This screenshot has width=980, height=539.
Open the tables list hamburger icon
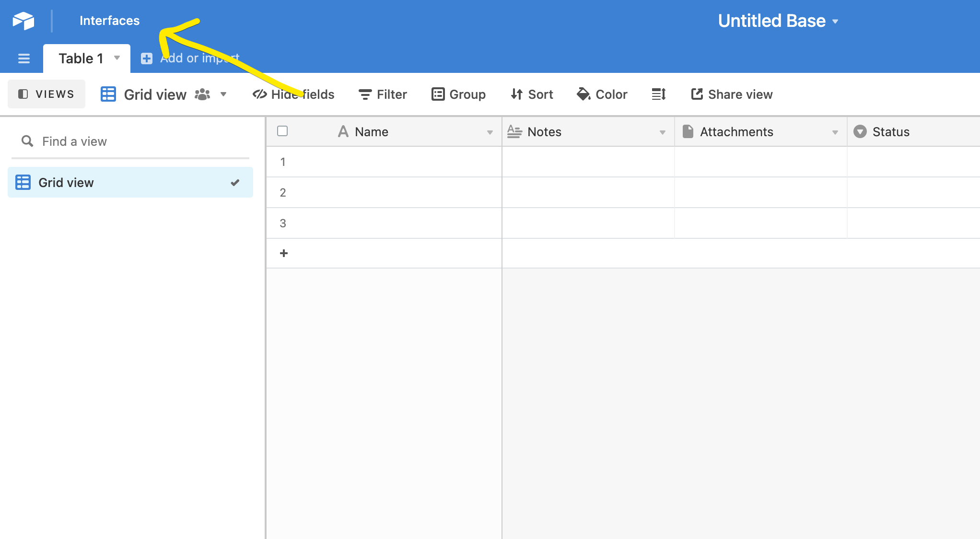tap(23, 59)
